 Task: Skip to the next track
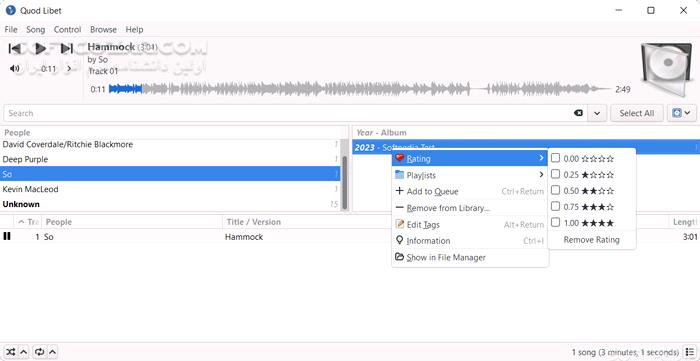tap(67, 48)
